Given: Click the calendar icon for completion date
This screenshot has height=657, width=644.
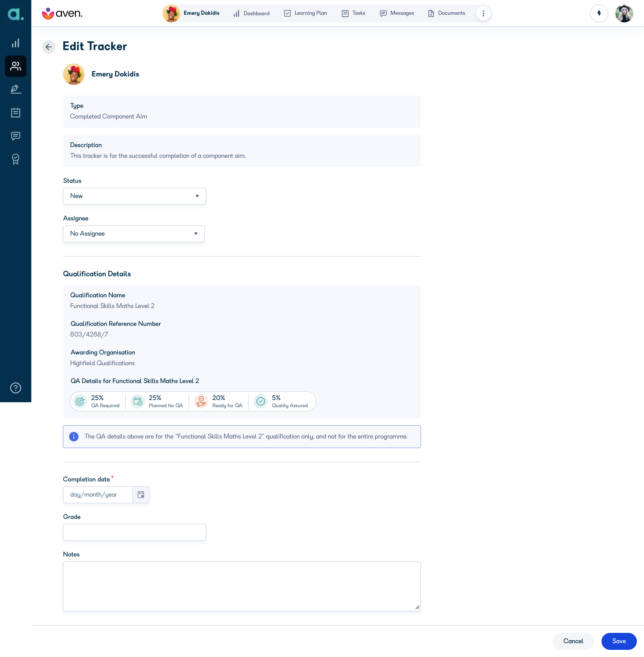Looking at the screenshot, I should click(141, 495).
